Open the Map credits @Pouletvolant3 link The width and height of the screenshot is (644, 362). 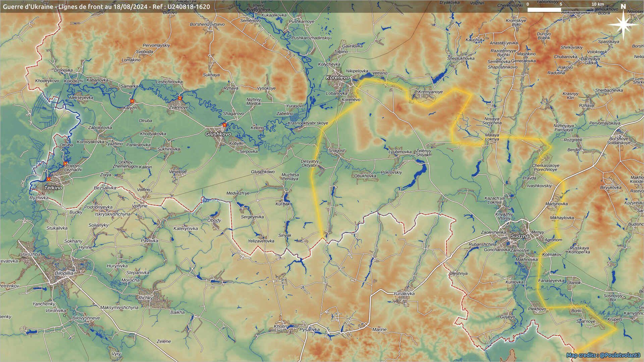603,355
